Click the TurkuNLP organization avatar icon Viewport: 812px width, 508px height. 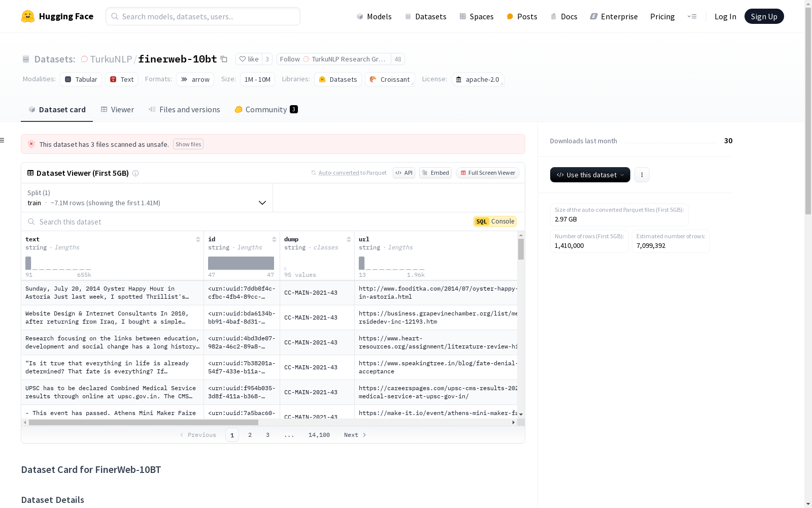tap(85, 59)
